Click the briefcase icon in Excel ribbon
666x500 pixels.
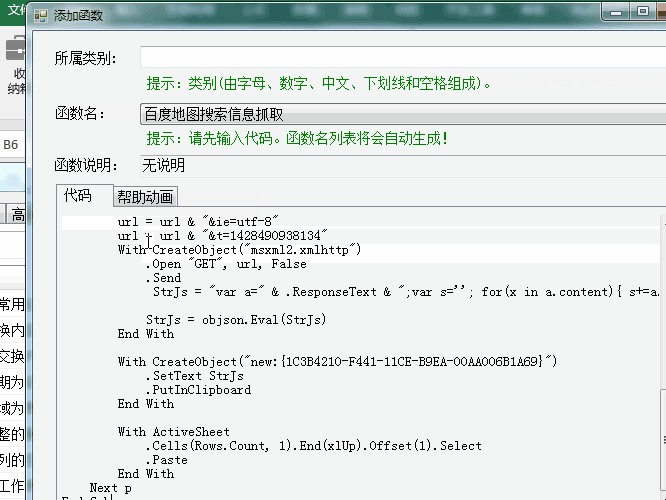16,48
